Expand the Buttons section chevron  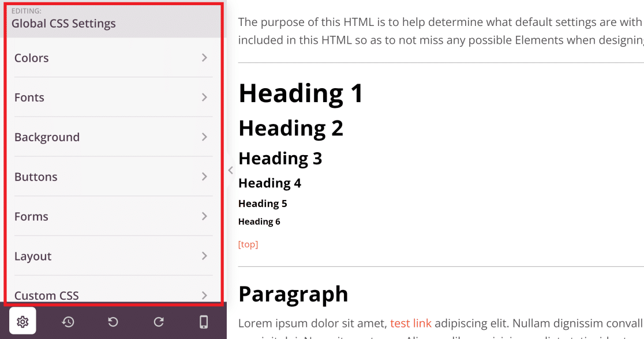pyautogui.click(x=204, y=177)
